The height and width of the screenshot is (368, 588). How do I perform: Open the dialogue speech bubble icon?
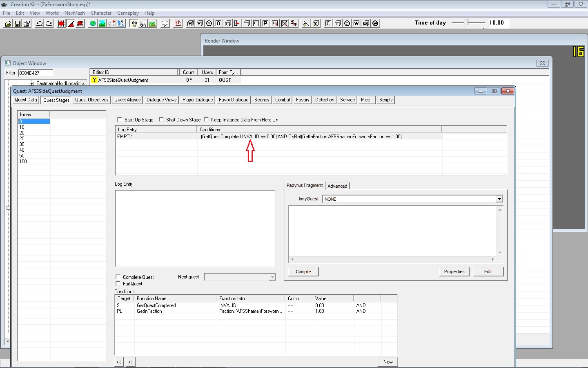pos(165,23)
